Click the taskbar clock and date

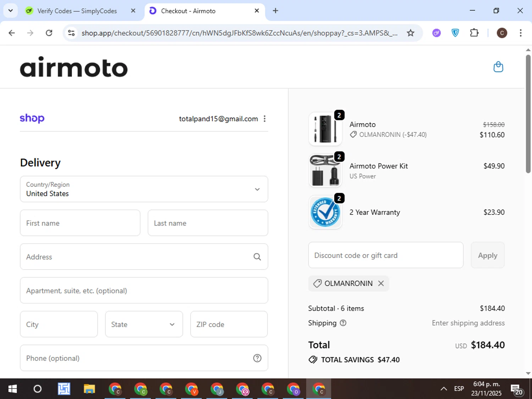point(486,389)
